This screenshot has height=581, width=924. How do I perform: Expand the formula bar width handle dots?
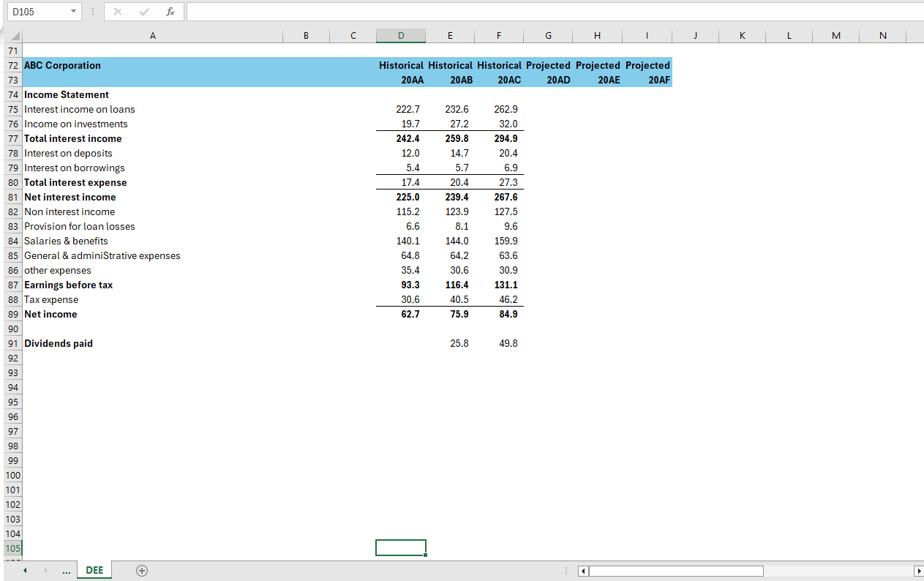[92, 11]
